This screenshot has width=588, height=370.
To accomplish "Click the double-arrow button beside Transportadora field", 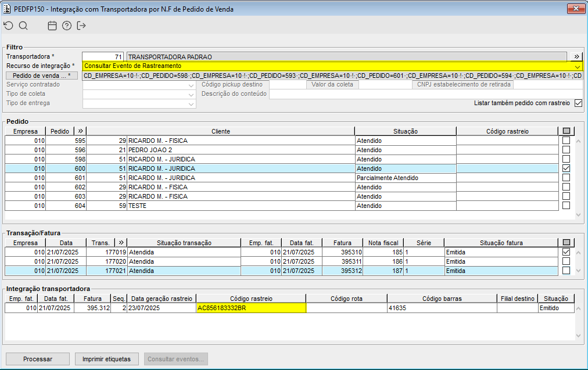I will (x=576, y=57).
